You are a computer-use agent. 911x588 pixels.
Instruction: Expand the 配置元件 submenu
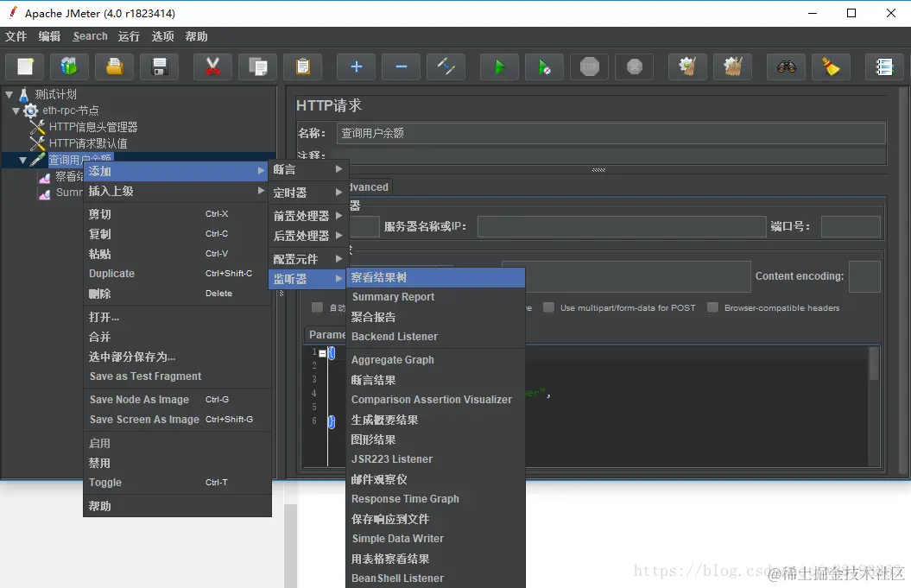[308, 258]
